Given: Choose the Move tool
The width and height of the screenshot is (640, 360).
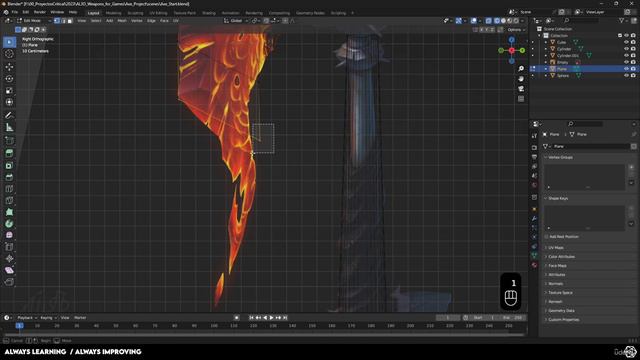Looking at the screenshot, I should pyautogui.click(x=9, y=67).
